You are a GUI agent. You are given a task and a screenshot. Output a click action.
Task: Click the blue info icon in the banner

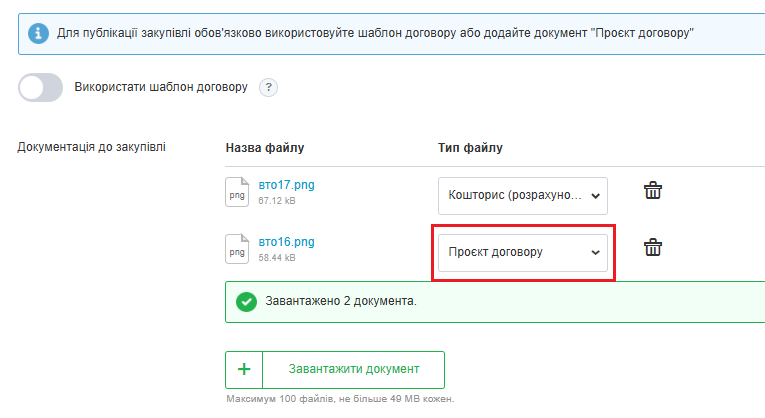tap(38, 34)
